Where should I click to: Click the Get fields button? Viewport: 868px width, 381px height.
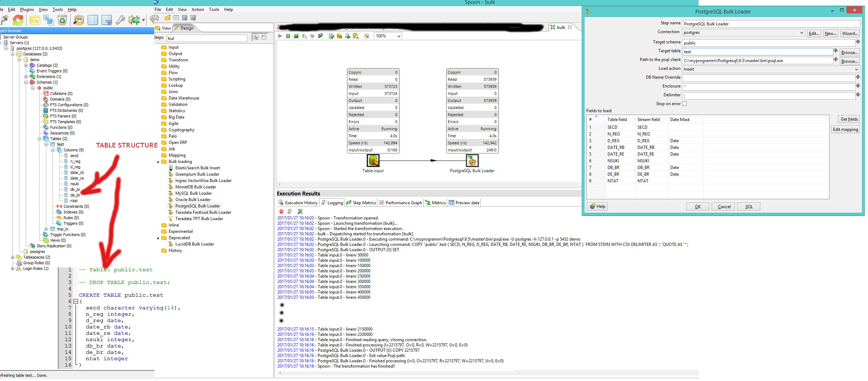click(x=849, y=119)
